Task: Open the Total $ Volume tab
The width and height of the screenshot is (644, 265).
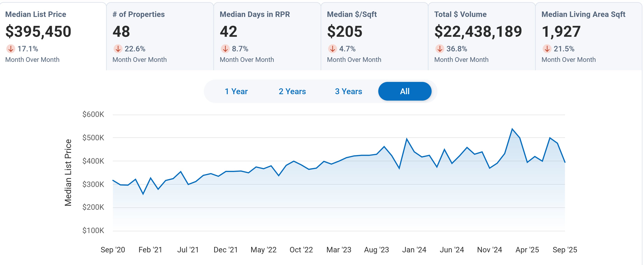Action: [x=460, y=14]
